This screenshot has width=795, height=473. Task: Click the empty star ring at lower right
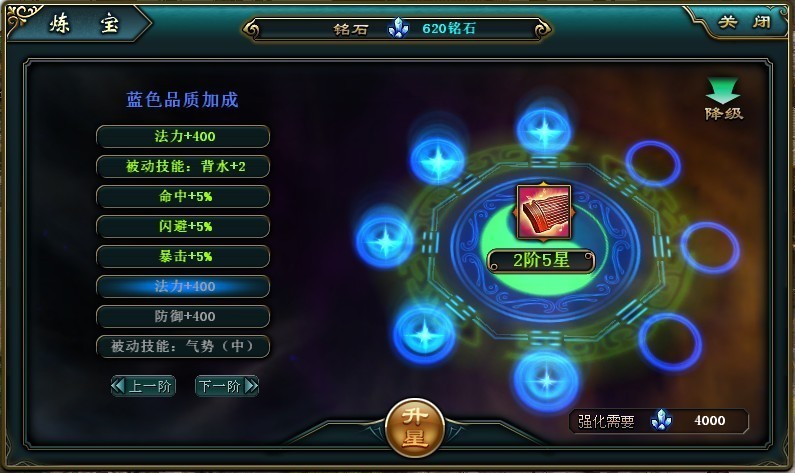pos(670,341)
